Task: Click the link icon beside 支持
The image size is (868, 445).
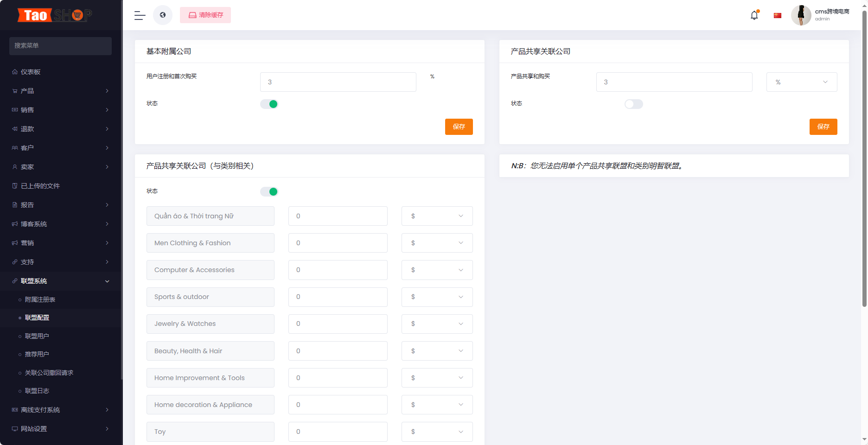Action: (x=15, y=262)
